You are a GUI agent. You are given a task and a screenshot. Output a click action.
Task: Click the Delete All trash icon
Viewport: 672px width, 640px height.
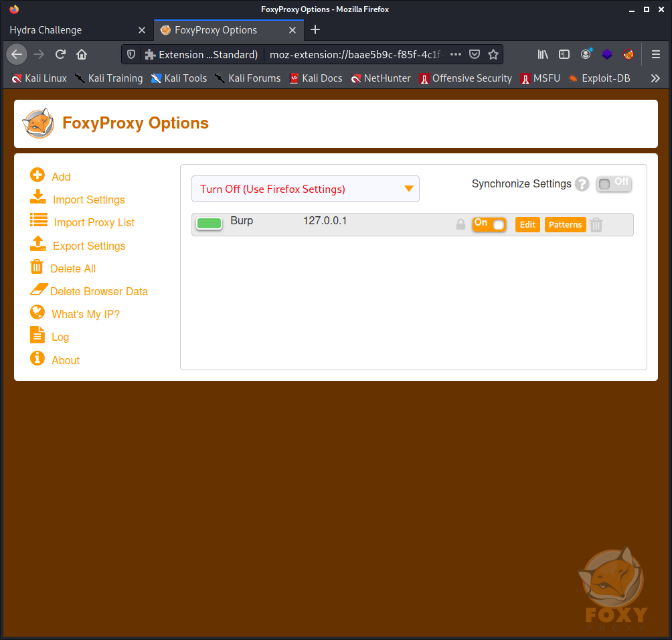coord(37,266)
